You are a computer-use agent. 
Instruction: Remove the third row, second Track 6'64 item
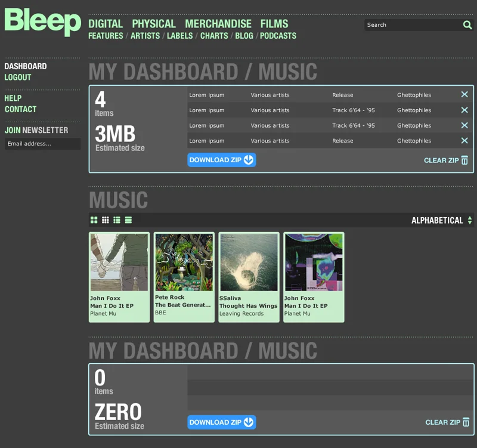pos(464,125)
